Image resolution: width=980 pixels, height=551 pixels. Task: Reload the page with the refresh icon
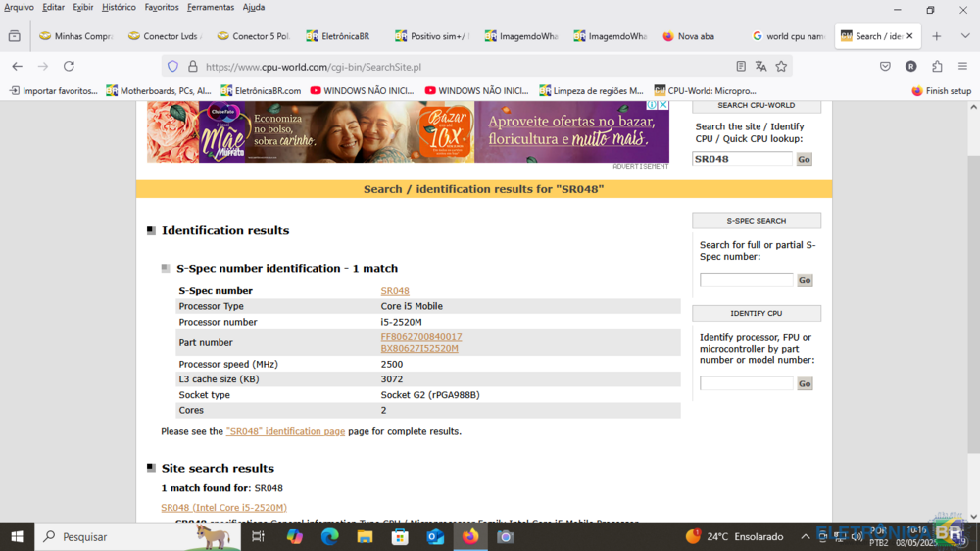click(x=69, y=66)
